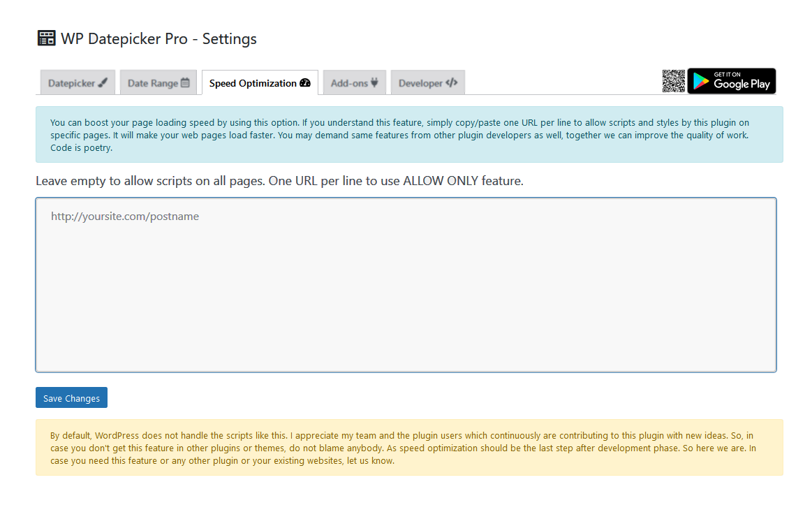Click the QR code image

(x=674, y=81)
